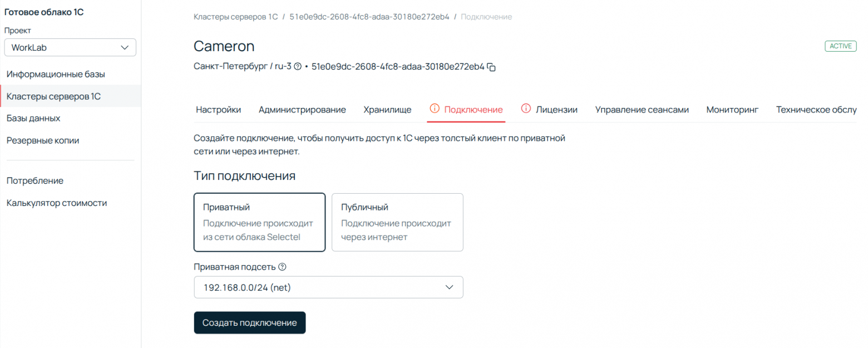
Task: Open the Администрирование tab
Action: (302, 110)
